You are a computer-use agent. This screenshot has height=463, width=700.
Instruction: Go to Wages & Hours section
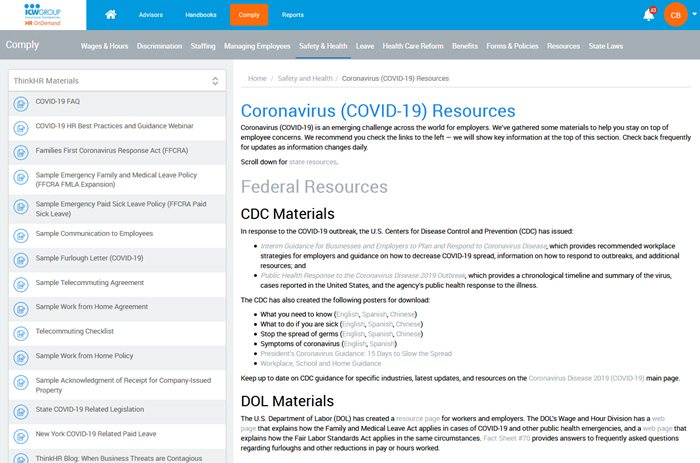click(104, 46)
